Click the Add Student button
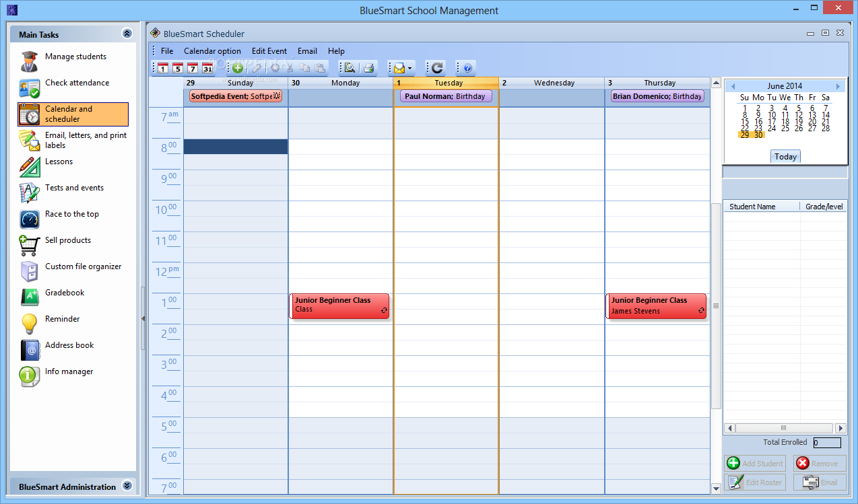Image resolution: width=858 pixels, height=504 pixels. pos(755,463)
